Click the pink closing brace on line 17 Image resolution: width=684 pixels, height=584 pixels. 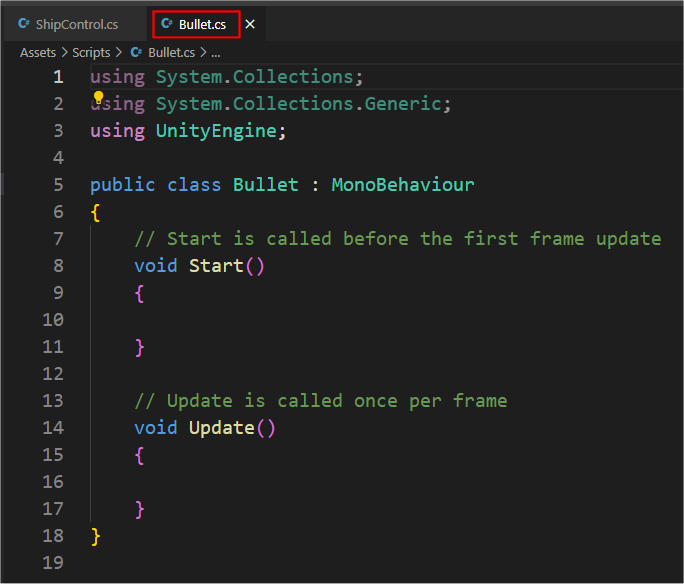[140, 510]
